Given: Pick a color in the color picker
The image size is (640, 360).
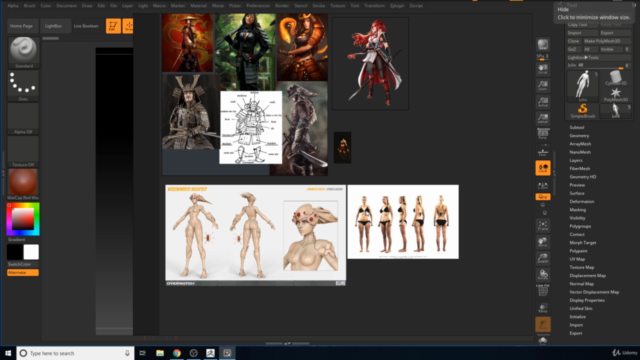Looking at the screenshot, I should [x=23, y=219].
